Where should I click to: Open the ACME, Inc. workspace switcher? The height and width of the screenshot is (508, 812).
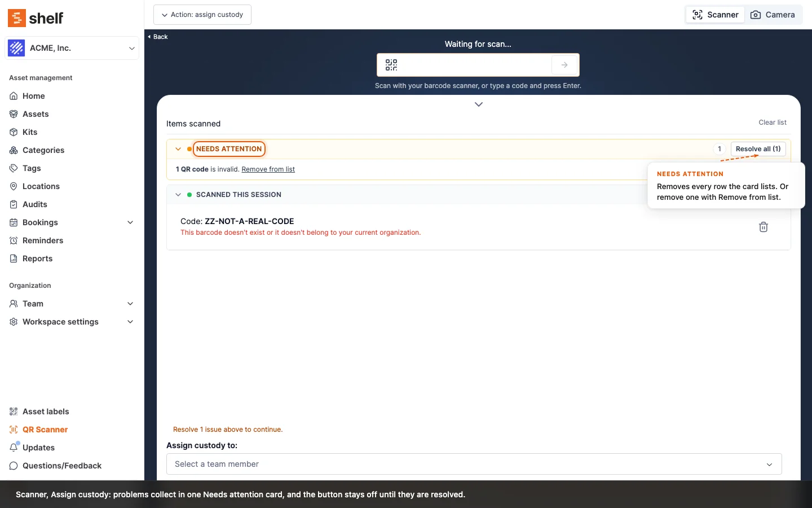(72, 48)
